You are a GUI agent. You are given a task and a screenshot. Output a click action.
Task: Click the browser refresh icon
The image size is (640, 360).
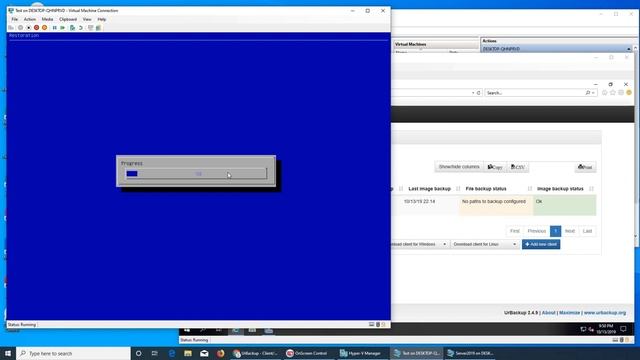point(478,93)
